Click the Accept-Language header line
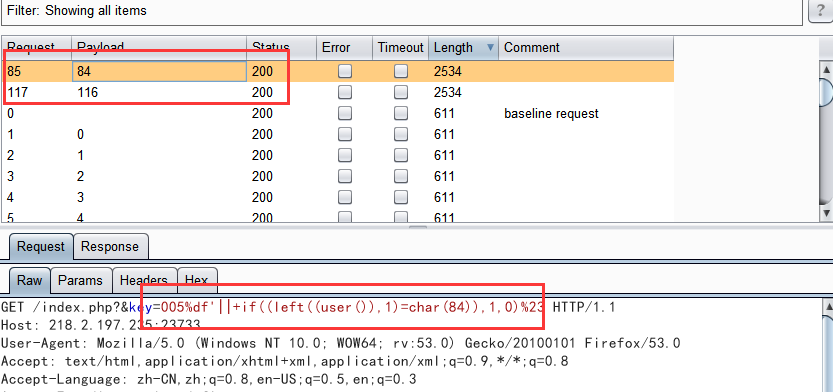Screen dimensions: 833x392 tap(209, 379)
